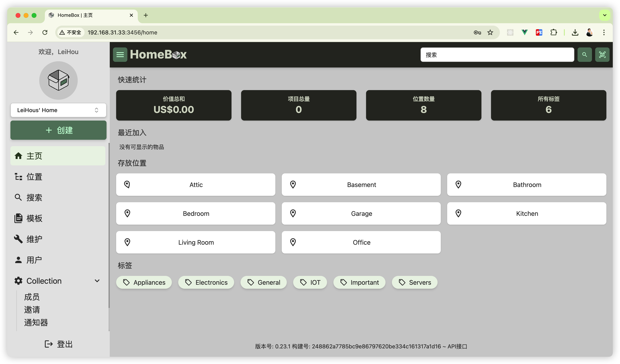Screen dimensions: 620x364
Task: Bookmark page with the star icon
Action: click(490, 32)
